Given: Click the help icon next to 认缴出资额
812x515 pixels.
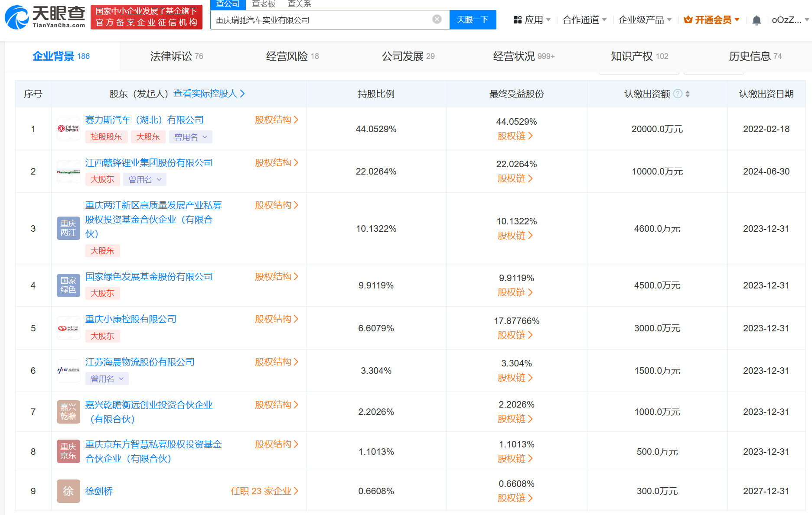Looking at the screenshot, I should point(678,94).
